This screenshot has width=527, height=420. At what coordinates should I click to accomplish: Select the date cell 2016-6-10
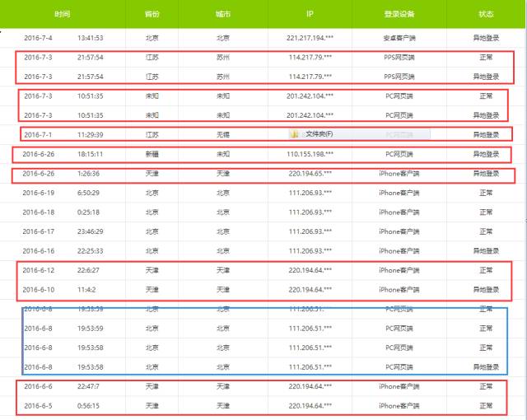coord(39,290)
